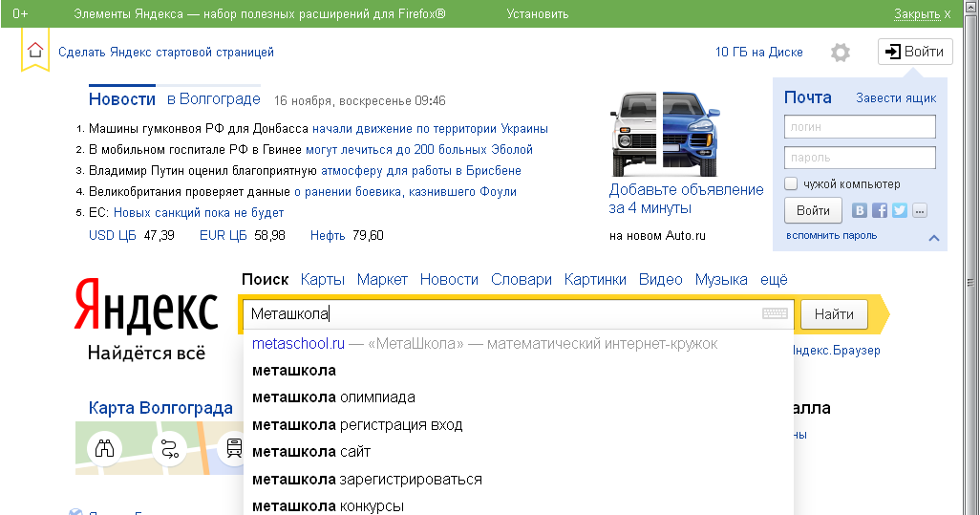
Task: Open the Карты tab
Action: [323, 279]
